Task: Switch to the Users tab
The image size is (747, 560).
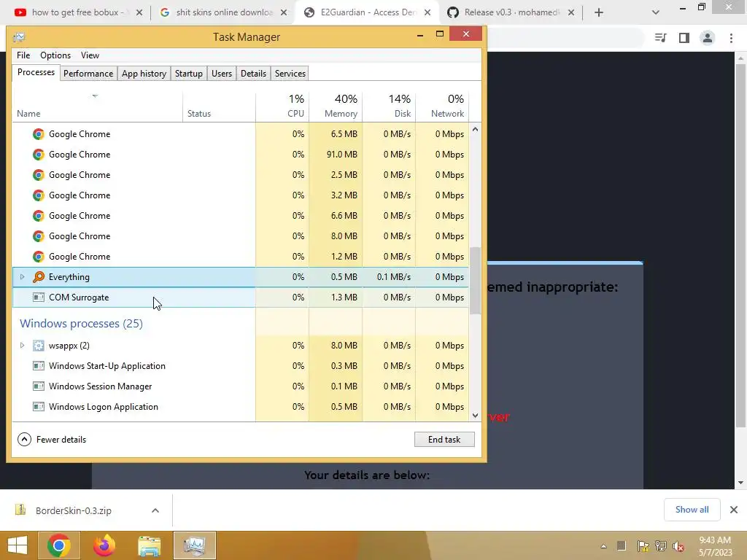Action: [x=222, y=74]
